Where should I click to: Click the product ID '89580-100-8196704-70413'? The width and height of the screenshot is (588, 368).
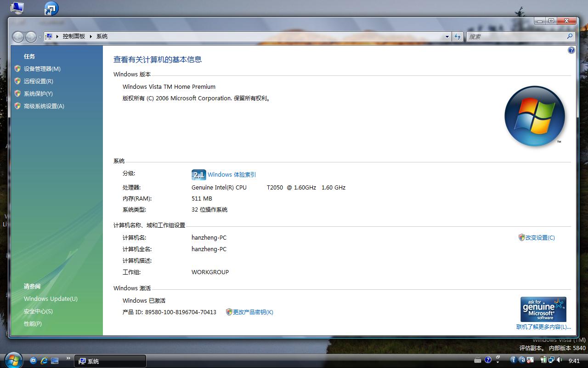coord(181,312)
